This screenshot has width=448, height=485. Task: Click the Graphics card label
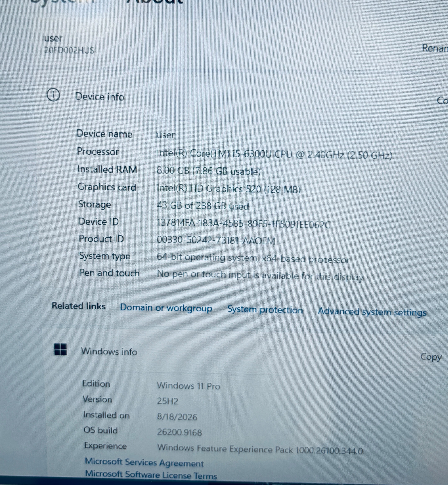(107, 187)
